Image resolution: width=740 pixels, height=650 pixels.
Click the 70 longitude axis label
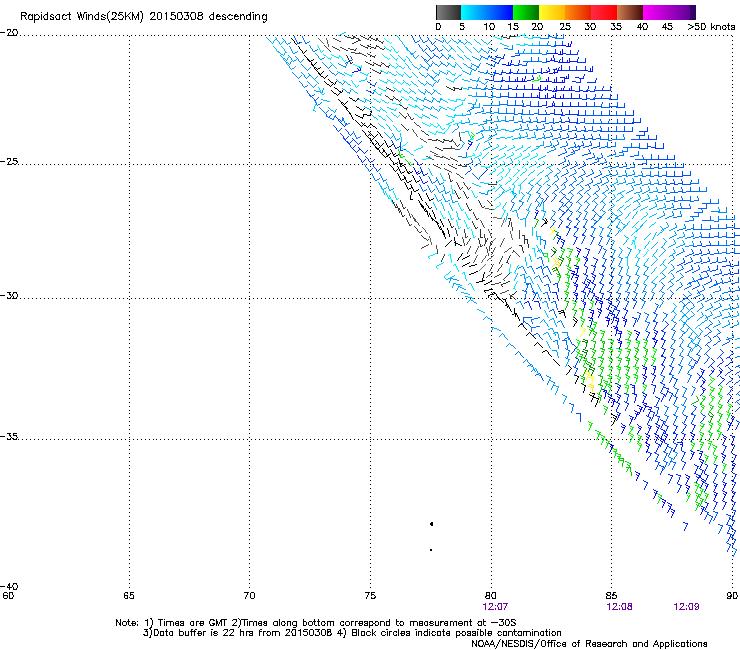pyautogui.click(x=249, y=596)
